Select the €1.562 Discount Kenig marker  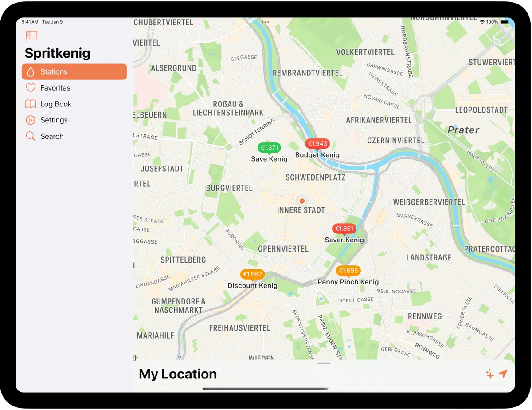[252, 274]
